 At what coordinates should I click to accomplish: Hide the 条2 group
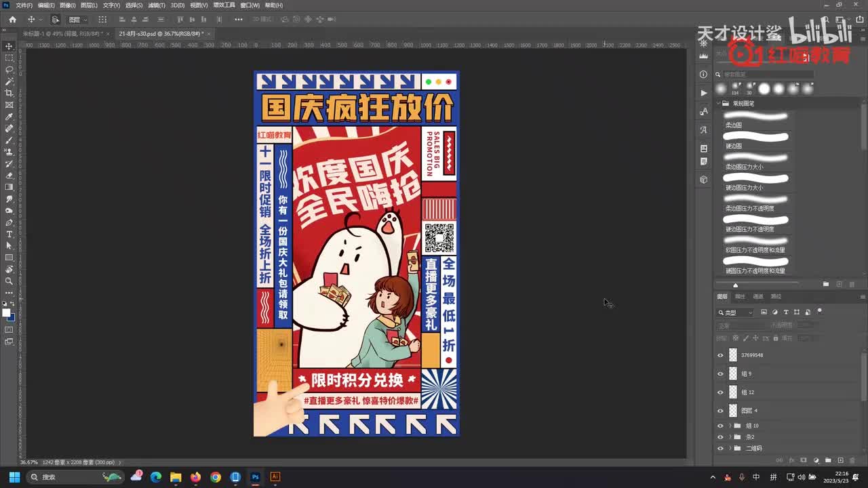720,437
